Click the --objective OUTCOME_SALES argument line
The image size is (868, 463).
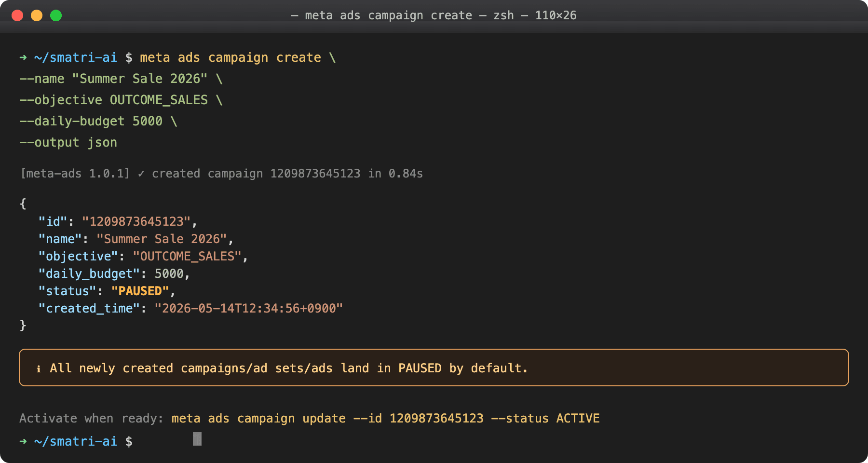pyautogui.click(x=121, y=100)
